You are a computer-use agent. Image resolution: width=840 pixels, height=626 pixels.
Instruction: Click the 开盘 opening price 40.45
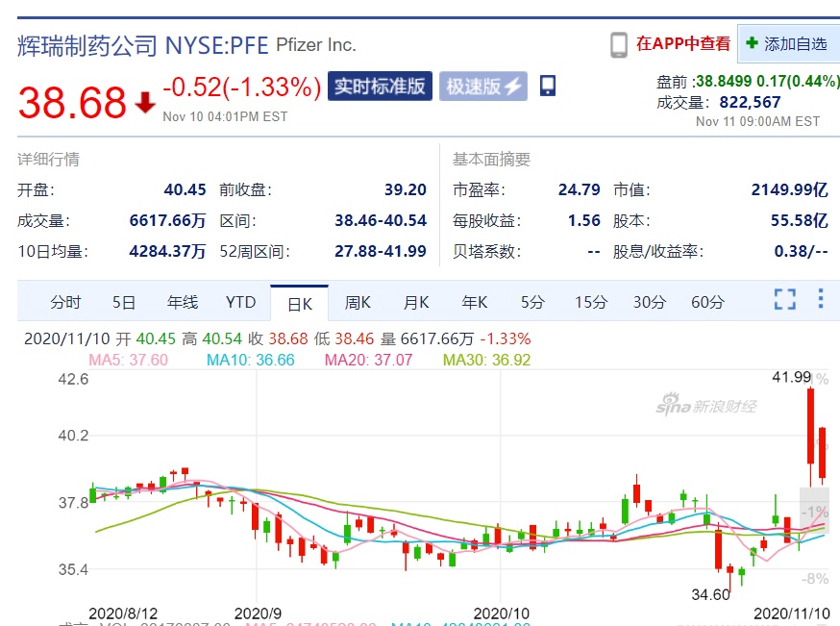(185, 189)
